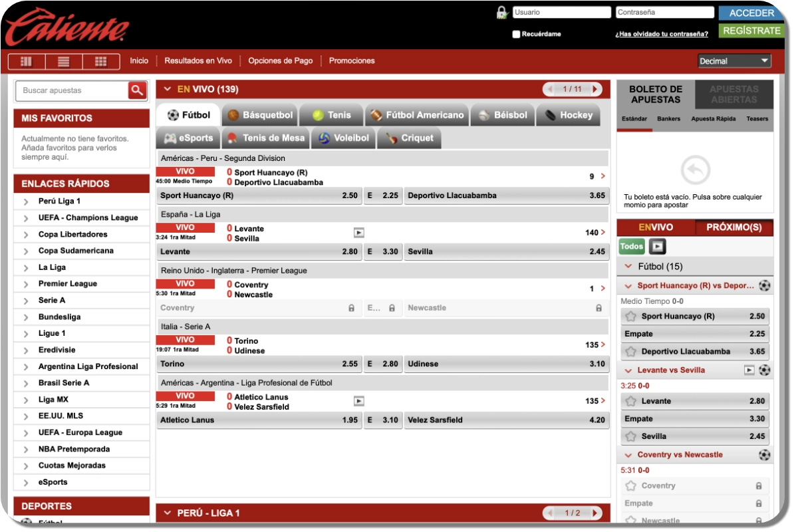Open the Resultados en Vivo menu item
The width and height of the screenshot is (798, 532).
(198, 61)
